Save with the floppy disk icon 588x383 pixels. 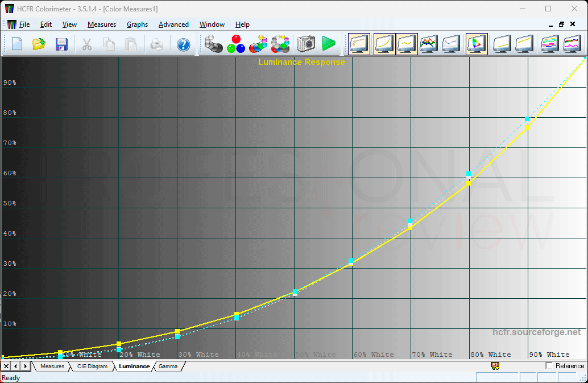tap(61, 44)
